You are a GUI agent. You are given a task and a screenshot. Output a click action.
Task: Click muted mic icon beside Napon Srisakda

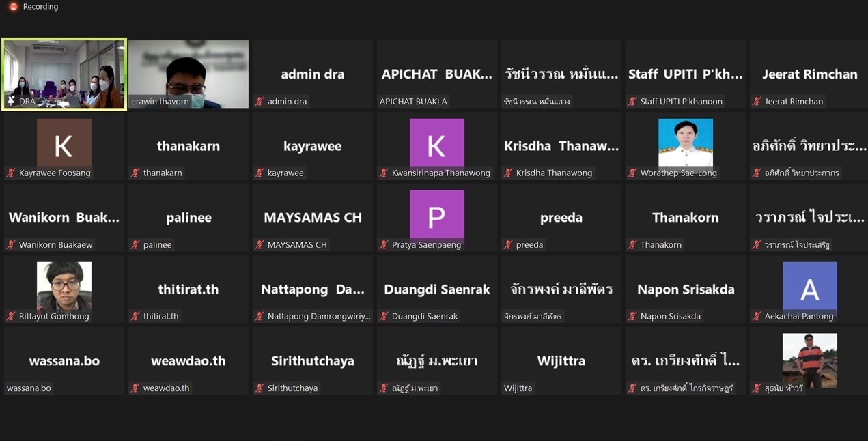click(632, 317)
